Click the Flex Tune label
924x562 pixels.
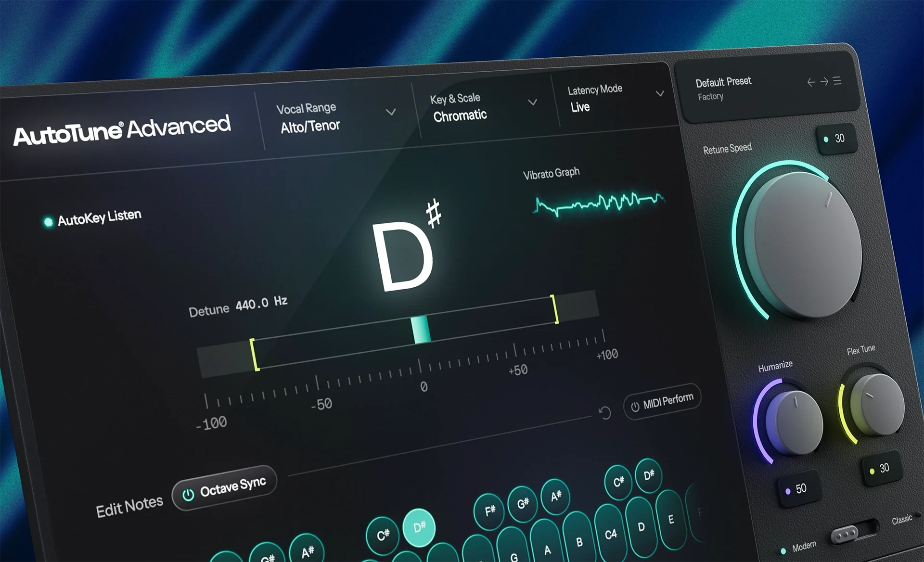tap(861, 349)
